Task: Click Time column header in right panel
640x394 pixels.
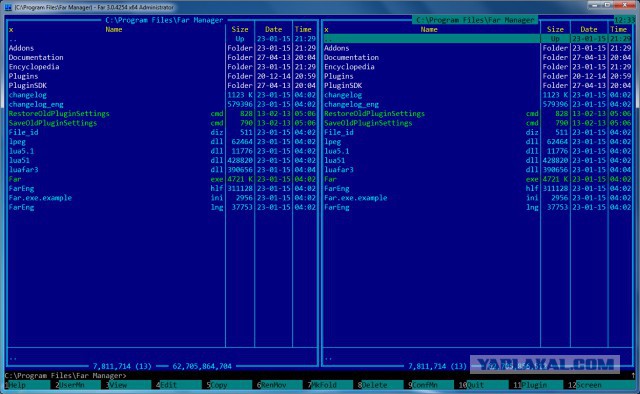Action: [x=619, y=29]
